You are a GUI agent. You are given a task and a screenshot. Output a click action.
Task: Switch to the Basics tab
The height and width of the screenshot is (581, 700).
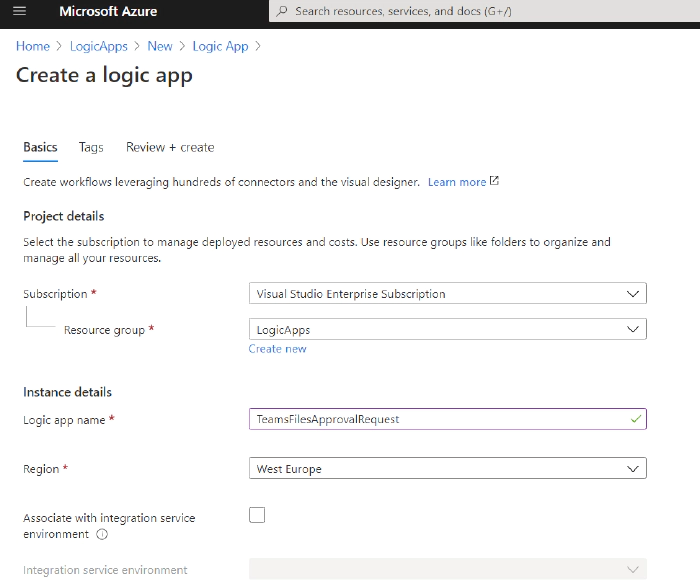[x=40, y=147]
